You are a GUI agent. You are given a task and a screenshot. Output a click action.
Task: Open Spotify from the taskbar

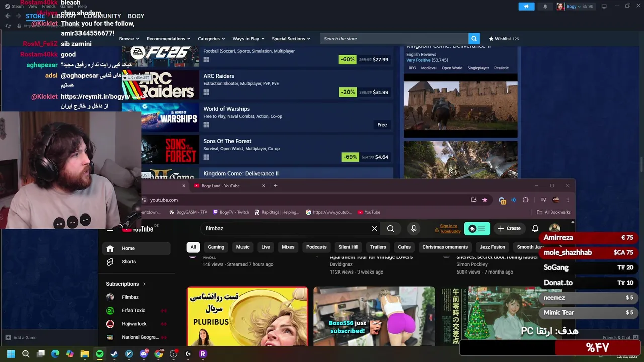pos(100,354)
